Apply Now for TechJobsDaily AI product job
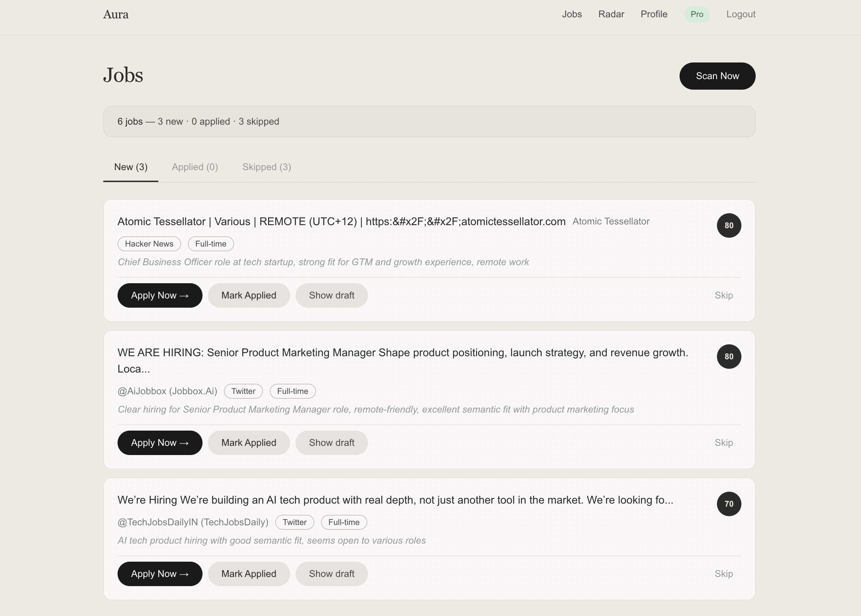Viewport: 861px width, 616px height. (159, 574)
